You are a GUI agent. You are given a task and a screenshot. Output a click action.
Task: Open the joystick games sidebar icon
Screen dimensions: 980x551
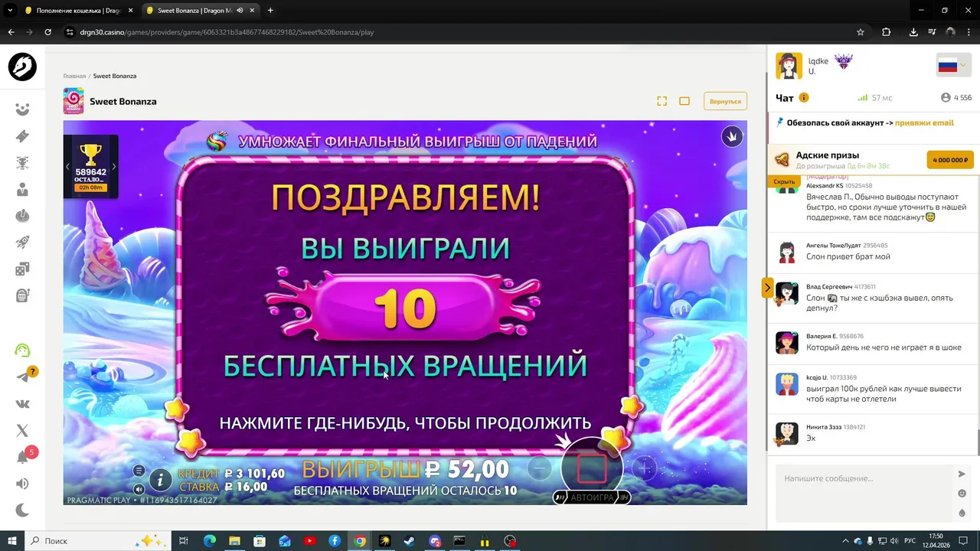22,216
